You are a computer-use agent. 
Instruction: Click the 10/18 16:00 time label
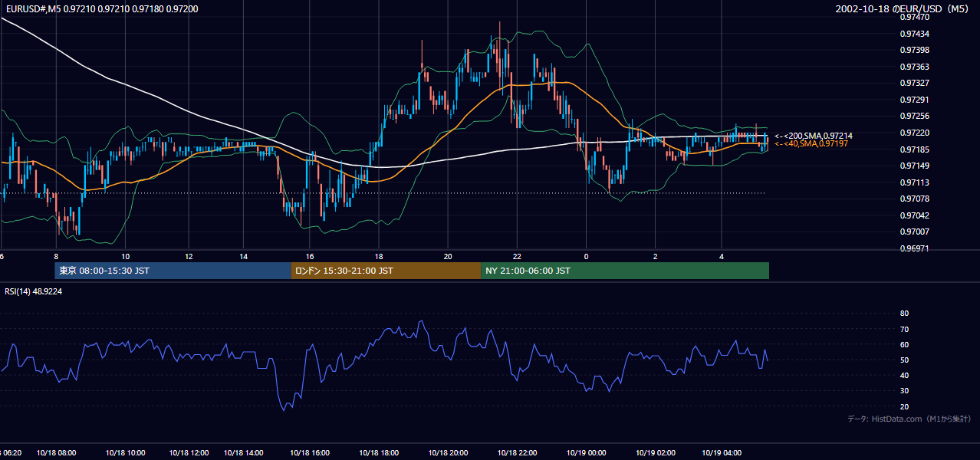[x=310, y=453]
